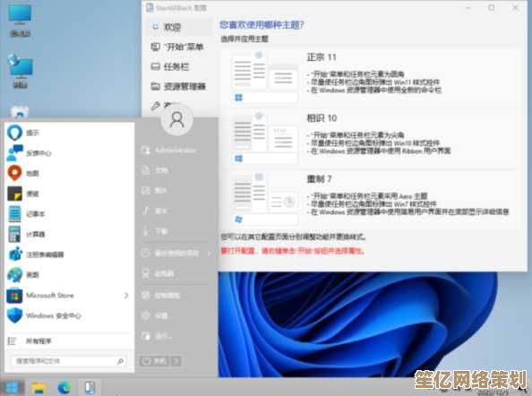Open the 网络 network desktop icon
This screenshot has width=532, height=396.
(21, 72)
